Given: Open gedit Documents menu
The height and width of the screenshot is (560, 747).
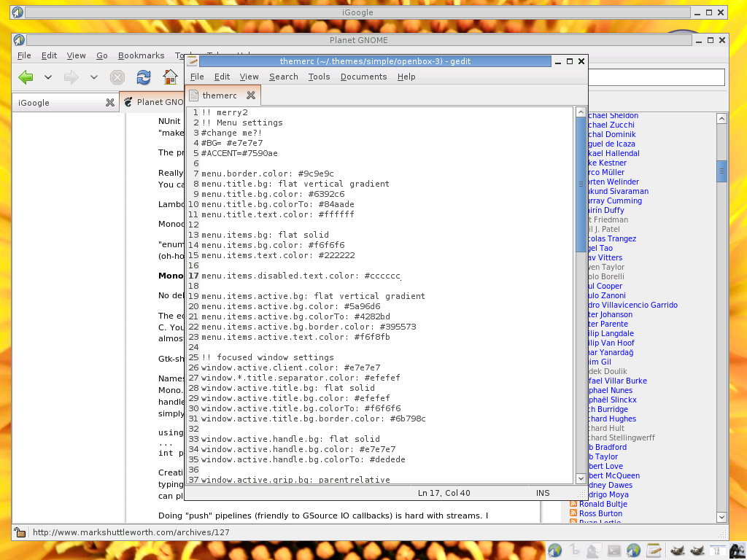Looking at the screenshot, I should click(363, 77).
